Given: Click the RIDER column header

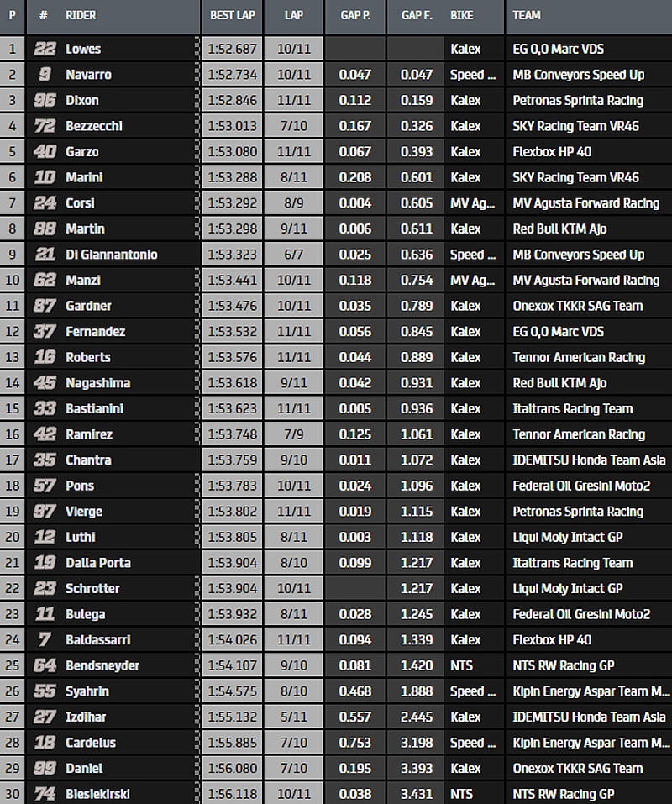Looking at the screenshot, I should tap(81, 15).
